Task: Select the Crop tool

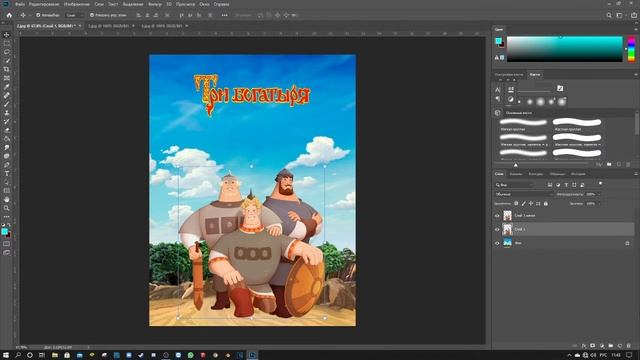Action: (x=7, y=69)
